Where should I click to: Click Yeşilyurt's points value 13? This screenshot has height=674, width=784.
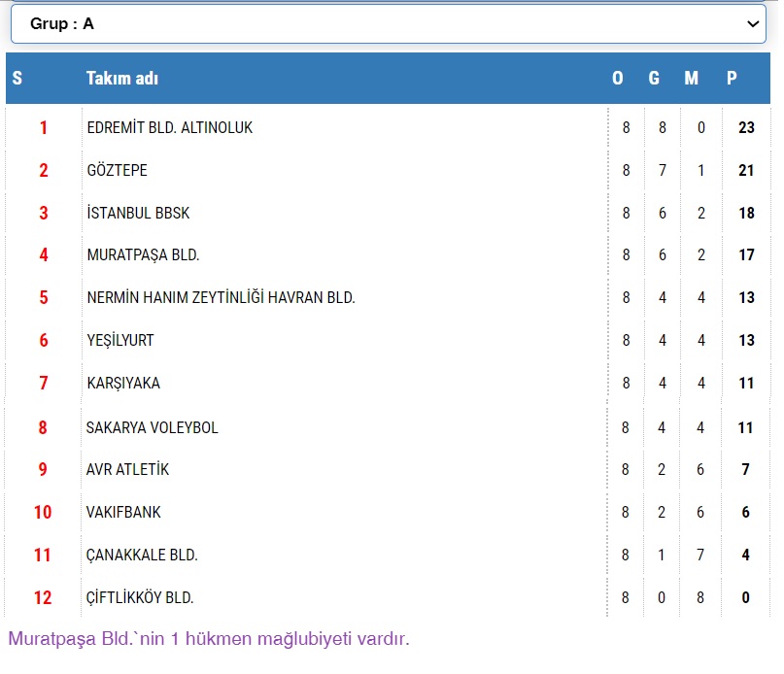746,340
